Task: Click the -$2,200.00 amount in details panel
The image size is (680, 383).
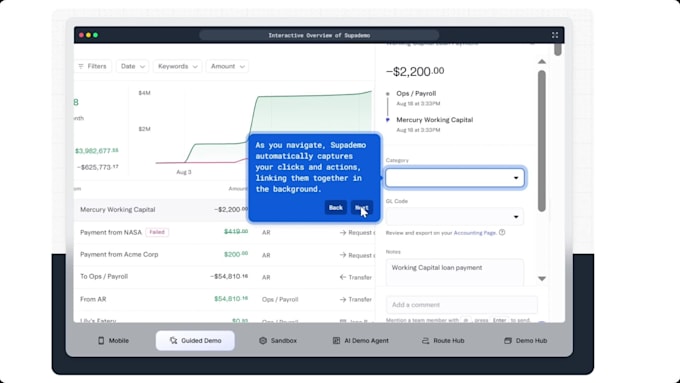Action: click(x=415, y=72)
